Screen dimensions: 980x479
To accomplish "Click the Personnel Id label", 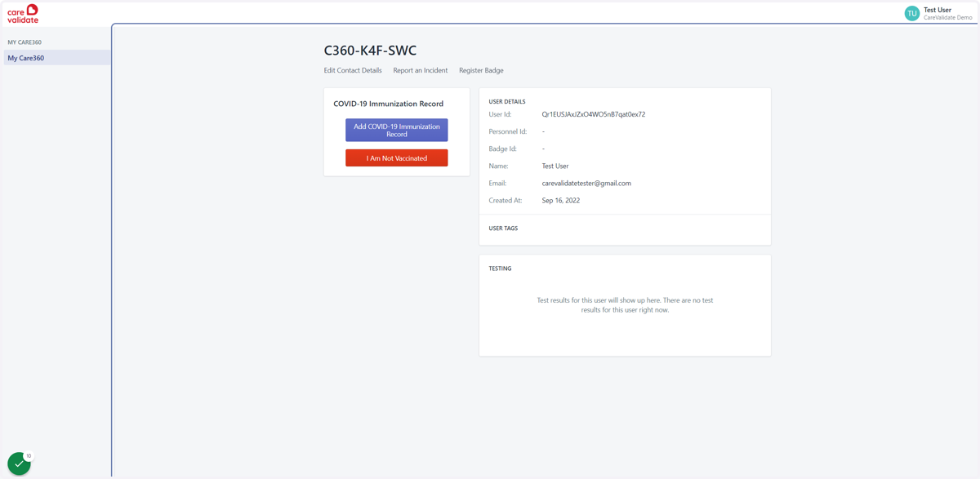I will [508, 131].
